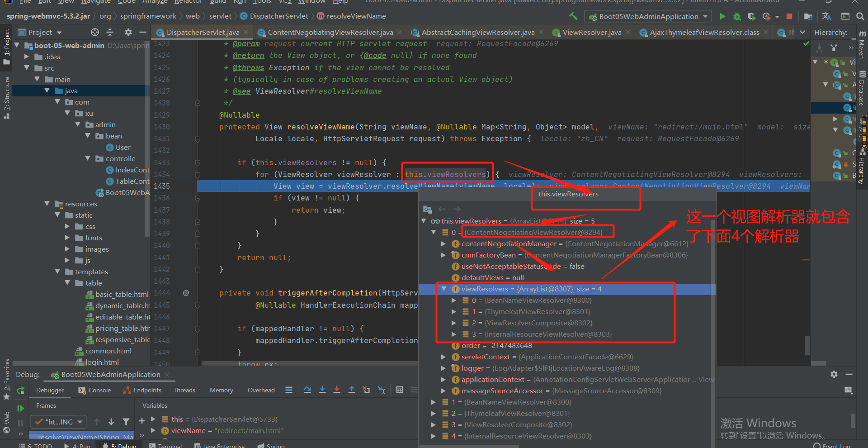The height and width of the screenshot is (448, 868).
Task: Click the Locate target icon in Project panel
Action: click(94, 32)
